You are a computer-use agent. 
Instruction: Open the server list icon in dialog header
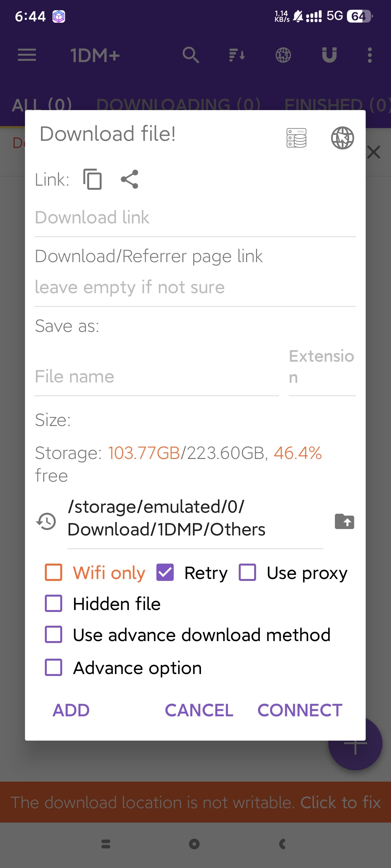pyautogui.click(x=296, y=138)
